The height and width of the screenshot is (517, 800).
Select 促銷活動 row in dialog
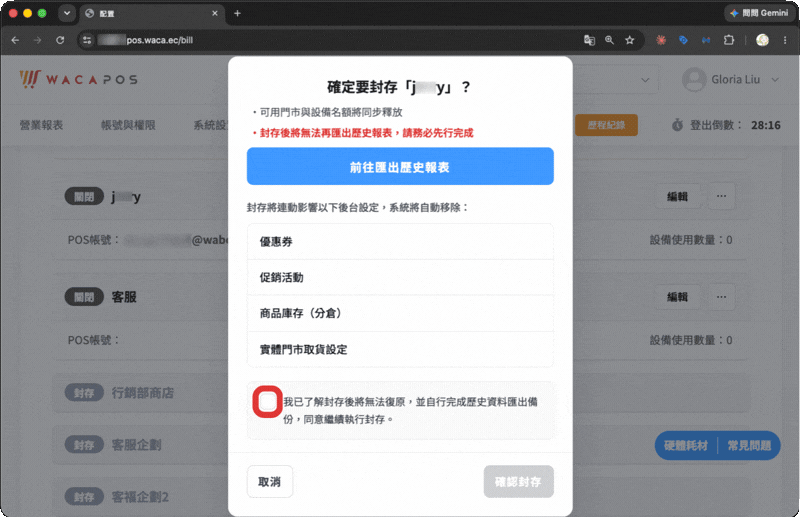tap(400, 277)
